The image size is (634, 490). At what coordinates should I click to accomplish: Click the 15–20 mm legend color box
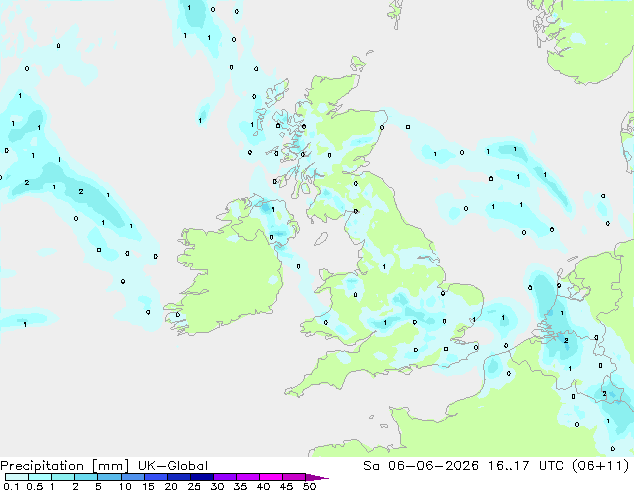(x=156, y=477)
